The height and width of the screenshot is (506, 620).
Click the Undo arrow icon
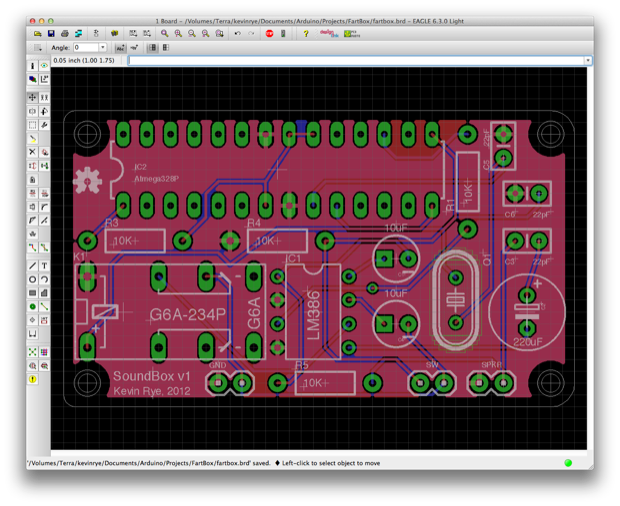pos(237,34)
